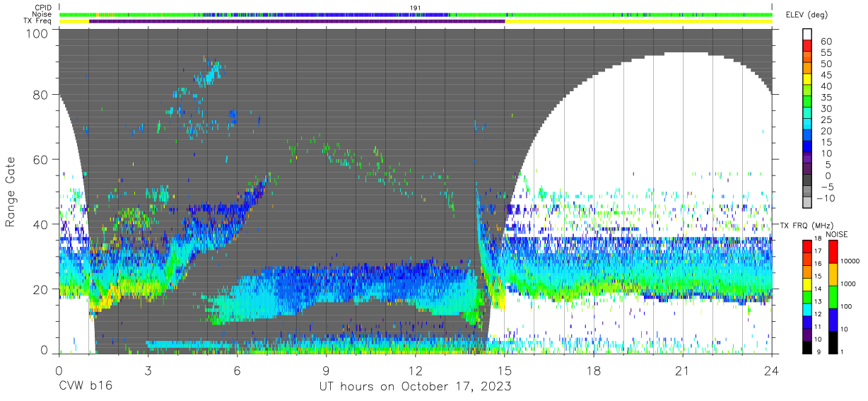This screenshot has width=868, height=401.
Task: Click the 100 tick on Range Gate axis
Action: tap(37, 33)
